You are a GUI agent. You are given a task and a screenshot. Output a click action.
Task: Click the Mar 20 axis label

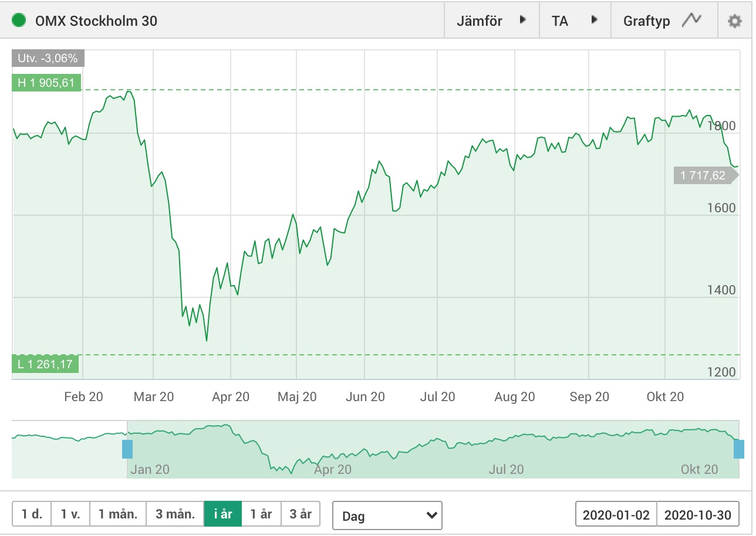[154, 397]
